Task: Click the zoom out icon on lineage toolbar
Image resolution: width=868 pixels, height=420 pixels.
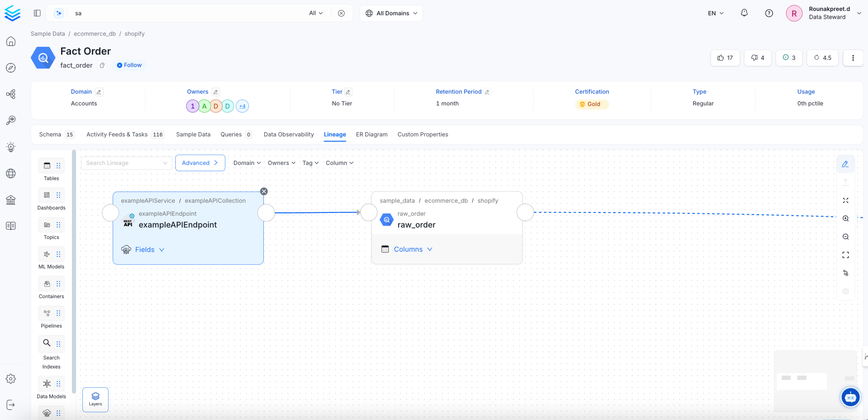Action: pos(846,237)
